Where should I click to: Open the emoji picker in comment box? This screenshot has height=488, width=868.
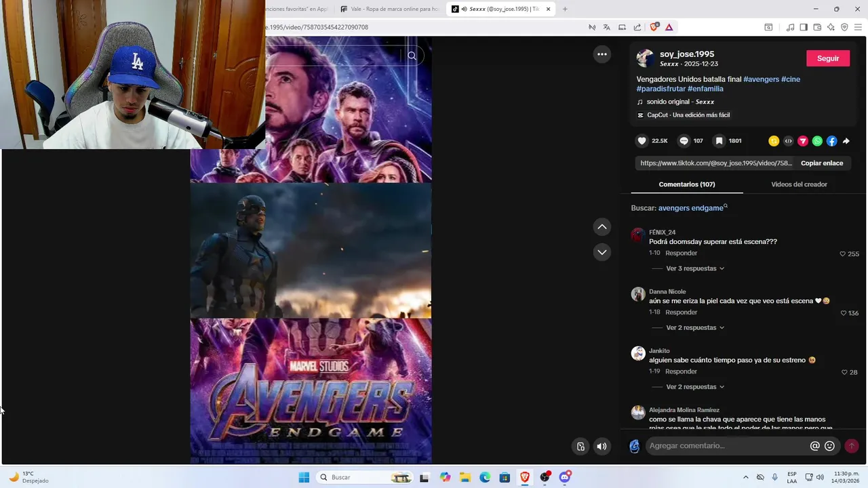click(x=829, y=446)
